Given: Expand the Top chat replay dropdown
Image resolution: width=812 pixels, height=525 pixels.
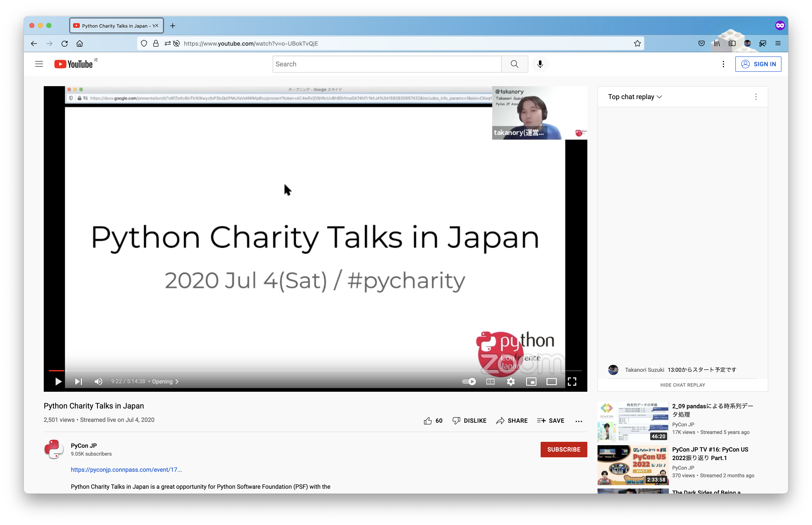Looking at the screenshot, I should (x=635, y=97).
